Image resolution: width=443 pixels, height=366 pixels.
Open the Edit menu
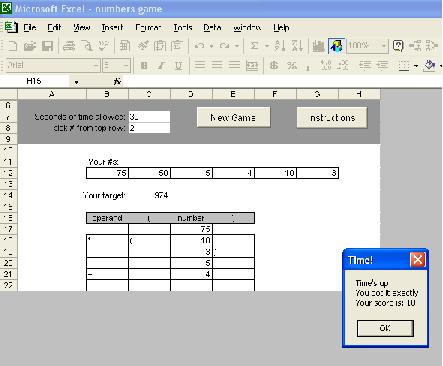tap(54, 28)
